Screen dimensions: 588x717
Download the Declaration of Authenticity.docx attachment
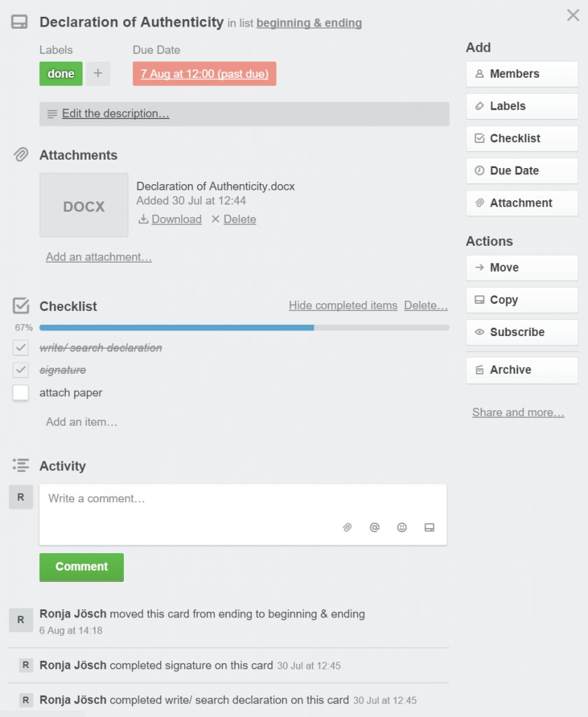pyautogui.click(x=174, y=219)
